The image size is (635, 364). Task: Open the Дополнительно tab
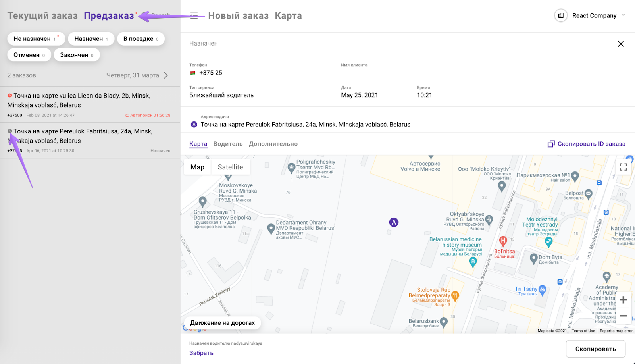(273, 144)
